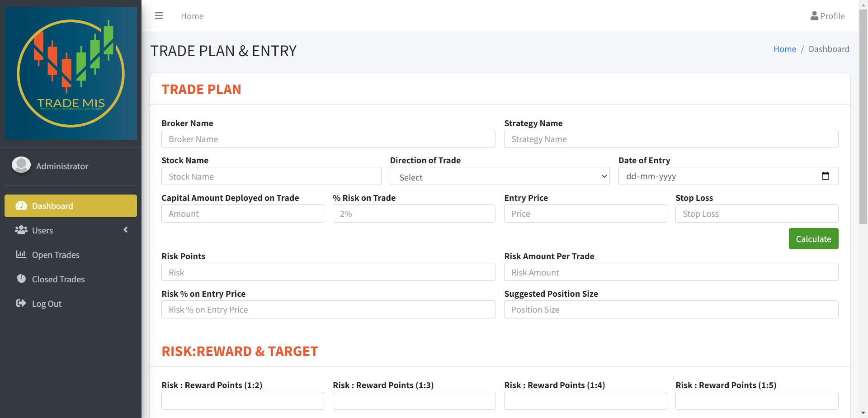The height and width of the screenshot is (418, 868).
Task: Click the Closed Trades pie icon
Action: click(21, 279)
